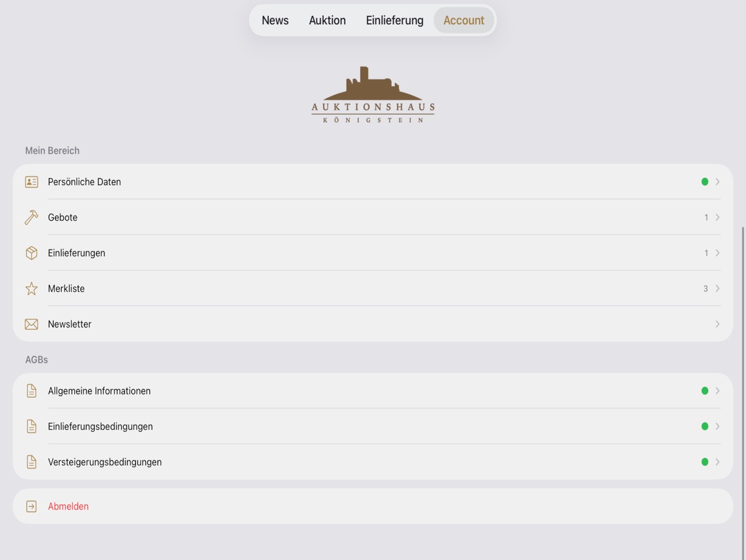746x560 pixels.
Task: Click the Einlieferungen package box icon
Action: (x=31, y=253)
